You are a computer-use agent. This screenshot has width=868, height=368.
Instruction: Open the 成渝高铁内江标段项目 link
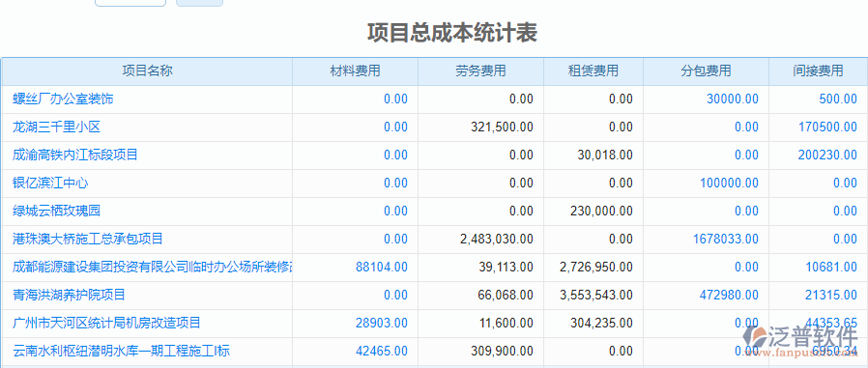pos(75,155)
